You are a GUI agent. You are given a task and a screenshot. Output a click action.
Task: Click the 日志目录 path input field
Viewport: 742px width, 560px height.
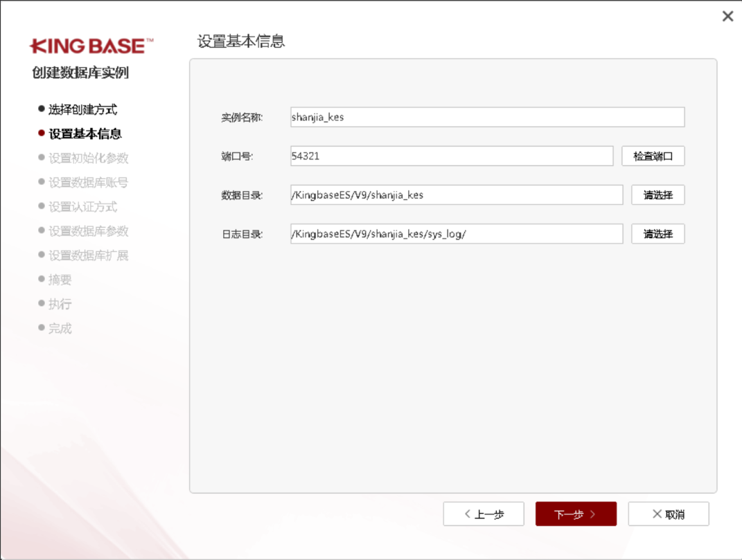coord(456,234)
